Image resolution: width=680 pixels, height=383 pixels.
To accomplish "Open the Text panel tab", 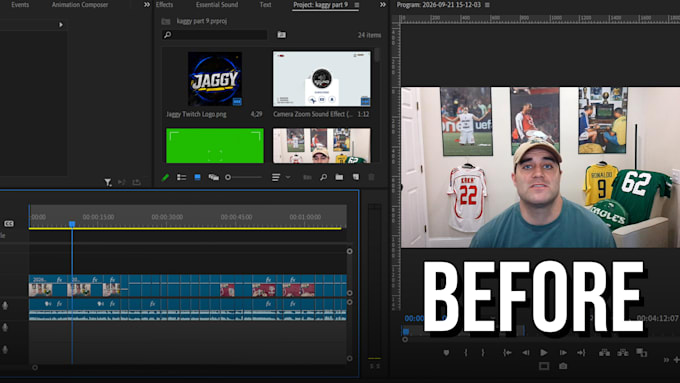I will coord(265,5).
